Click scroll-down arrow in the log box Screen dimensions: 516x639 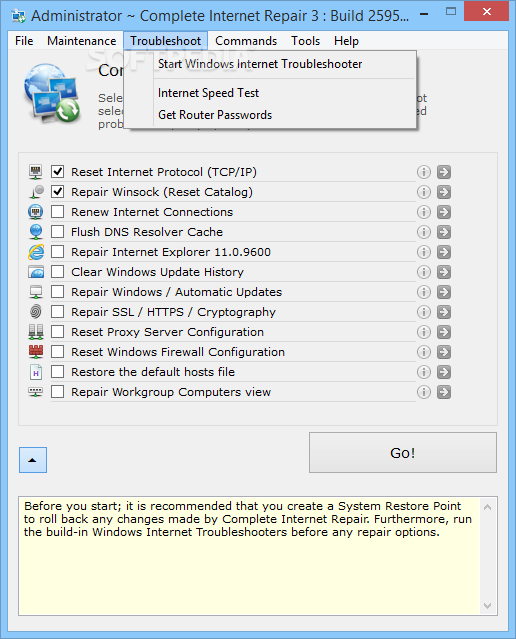487,606
